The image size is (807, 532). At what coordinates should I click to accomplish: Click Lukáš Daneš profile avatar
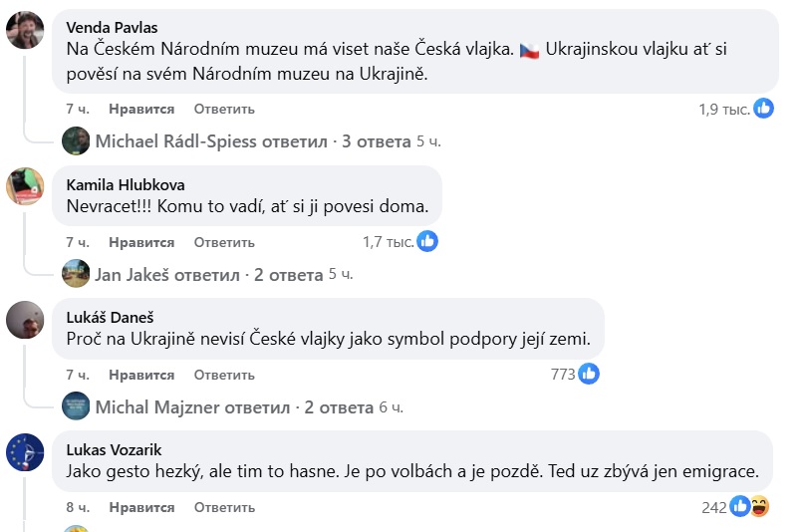pyautogui.click(x=25, y=320)
